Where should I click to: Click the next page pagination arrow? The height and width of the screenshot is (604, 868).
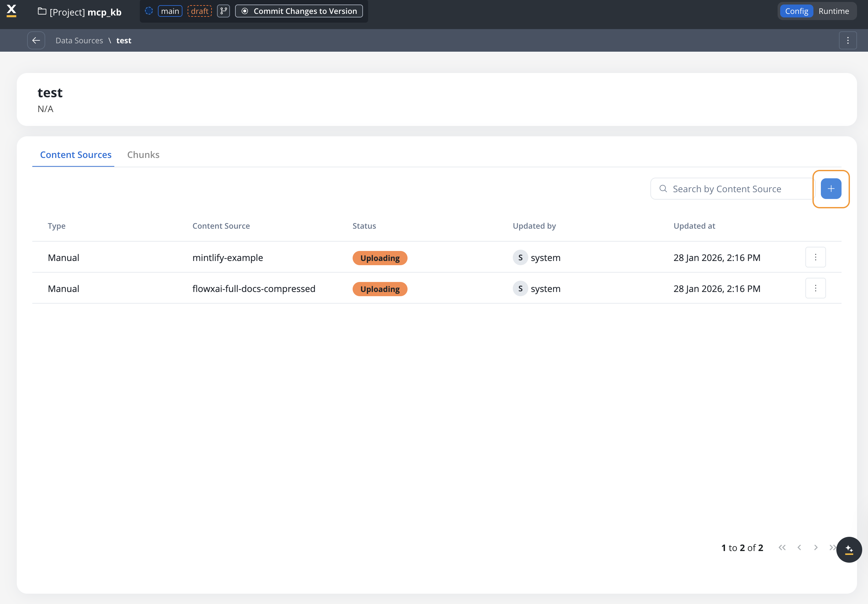tap(815, 547)
